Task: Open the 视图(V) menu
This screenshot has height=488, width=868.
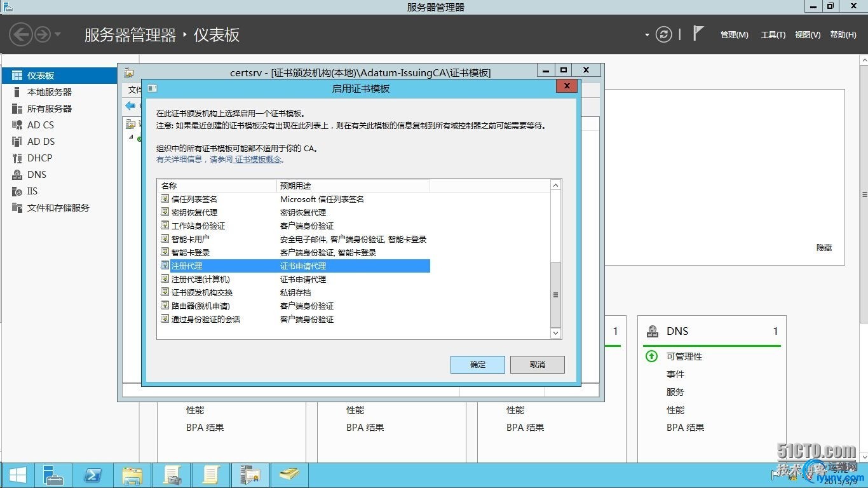Action: pyautogui.click(x=808, y=35)
